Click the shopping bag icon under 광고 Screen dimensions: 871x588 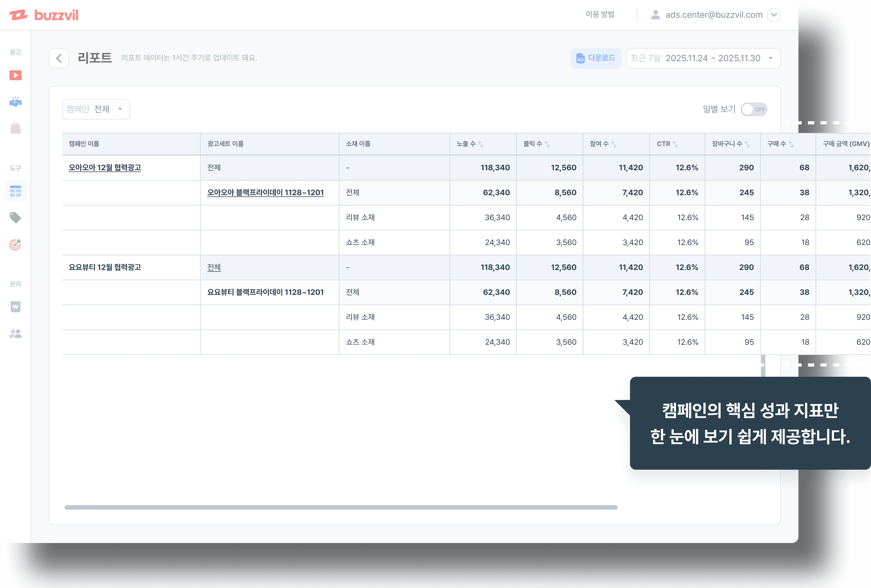click(15, 128)
